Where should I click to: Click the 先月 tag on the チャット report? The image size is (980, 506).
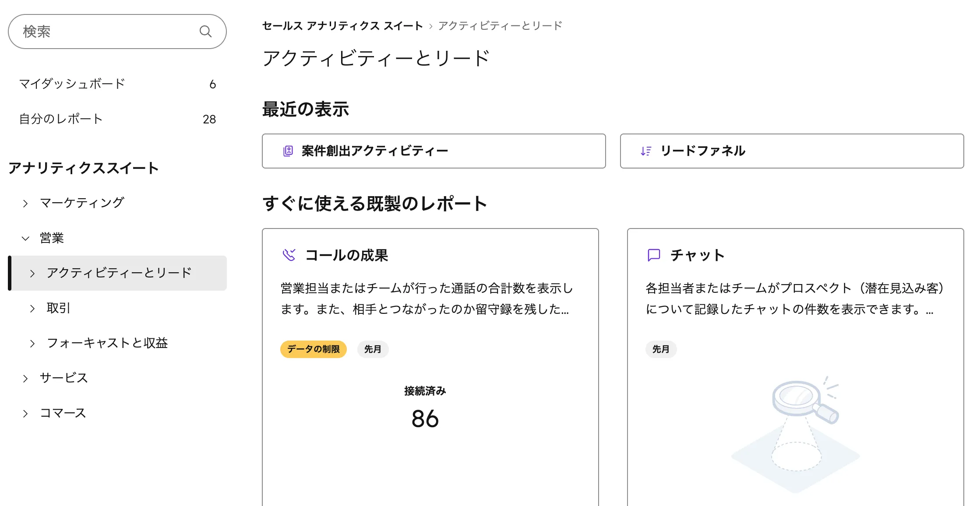pos(661,349)
